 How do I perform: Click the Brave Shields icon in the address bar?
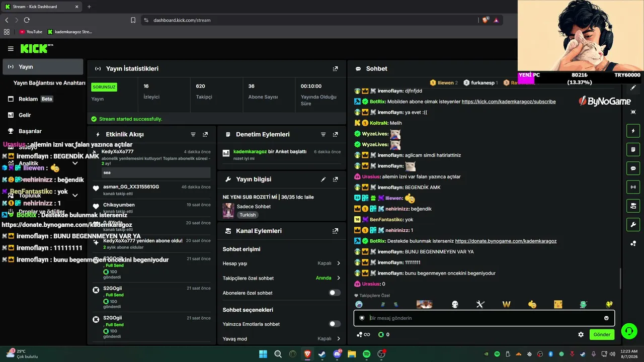click(x=486, y=20)
